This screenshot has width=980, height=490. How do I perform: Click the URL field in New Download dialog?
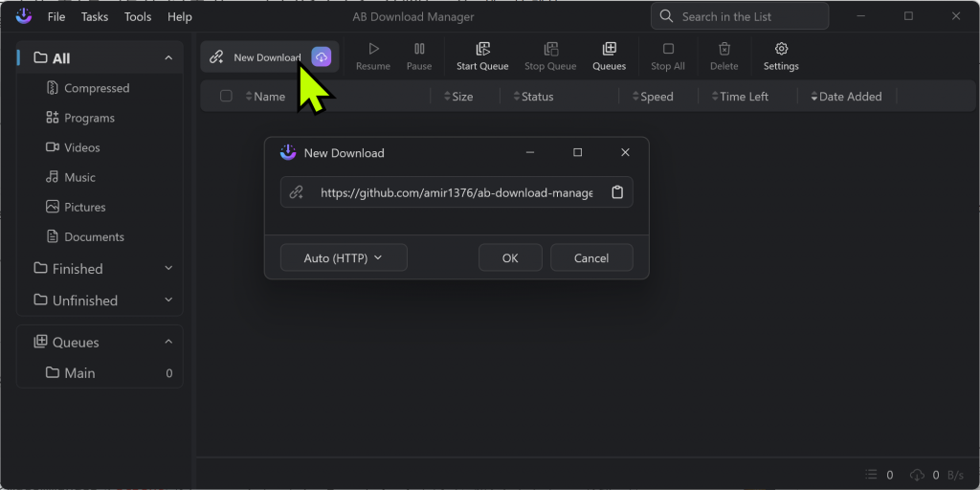[457, 192]
